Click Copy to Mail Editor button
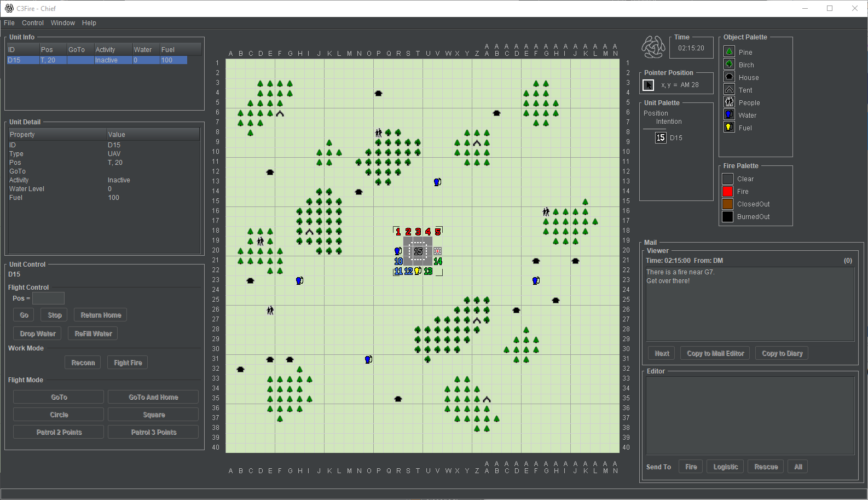The height and width of the screenshot is (500, 868). tap(715, 353)
